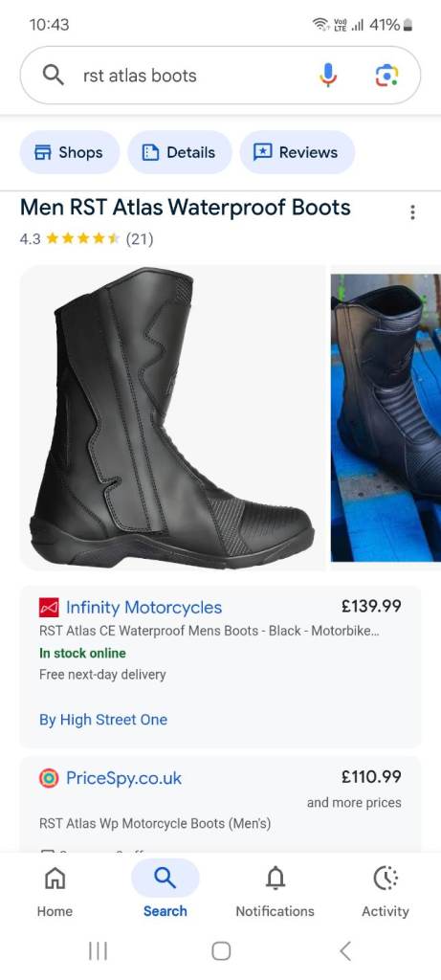View second boot photo on blue pallet

386,417
